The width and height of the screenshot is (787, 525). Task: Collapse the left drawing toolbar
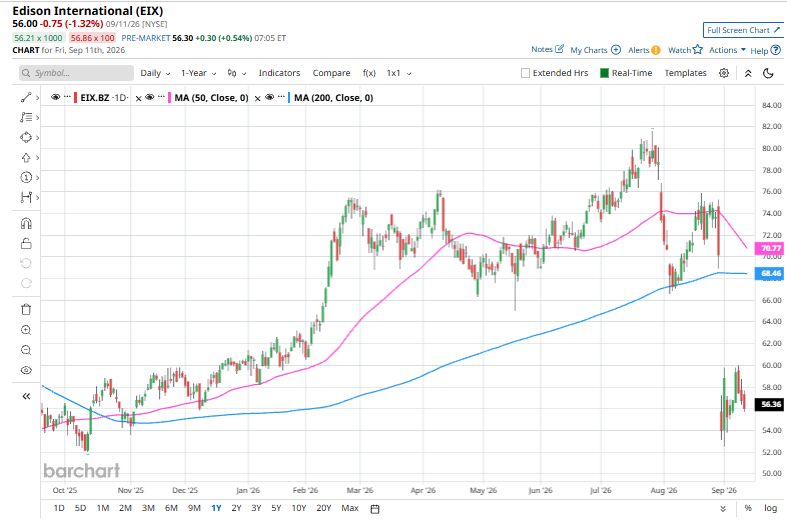pos(26,396)
